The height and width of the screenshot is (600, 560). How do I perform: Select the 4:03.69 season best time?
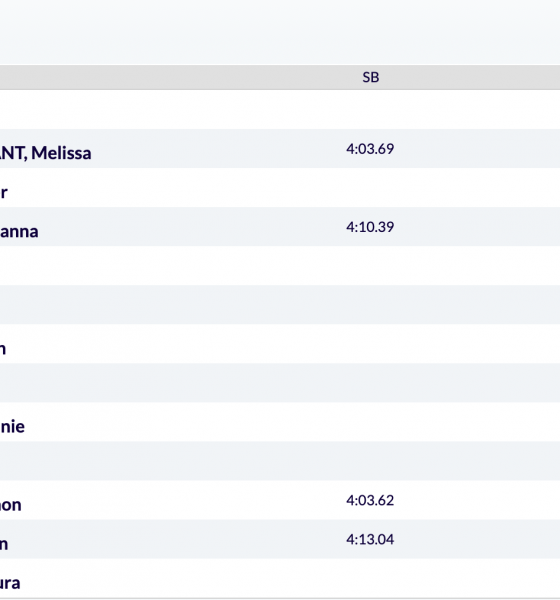(370, 148)
